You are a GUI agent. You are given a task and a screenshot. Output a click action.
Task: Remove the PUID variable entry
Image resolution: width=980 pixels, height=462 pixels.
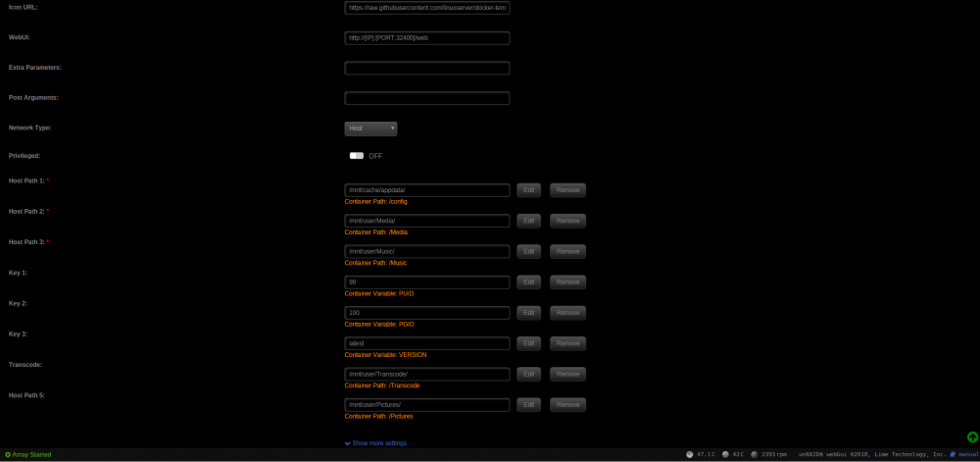click(x=567, y=282)
